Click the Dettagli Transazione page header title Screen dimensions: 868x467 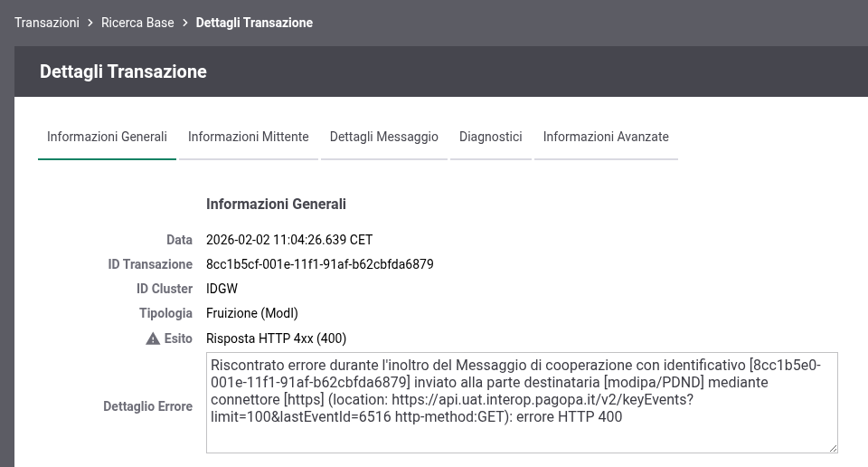click(123, 71)
